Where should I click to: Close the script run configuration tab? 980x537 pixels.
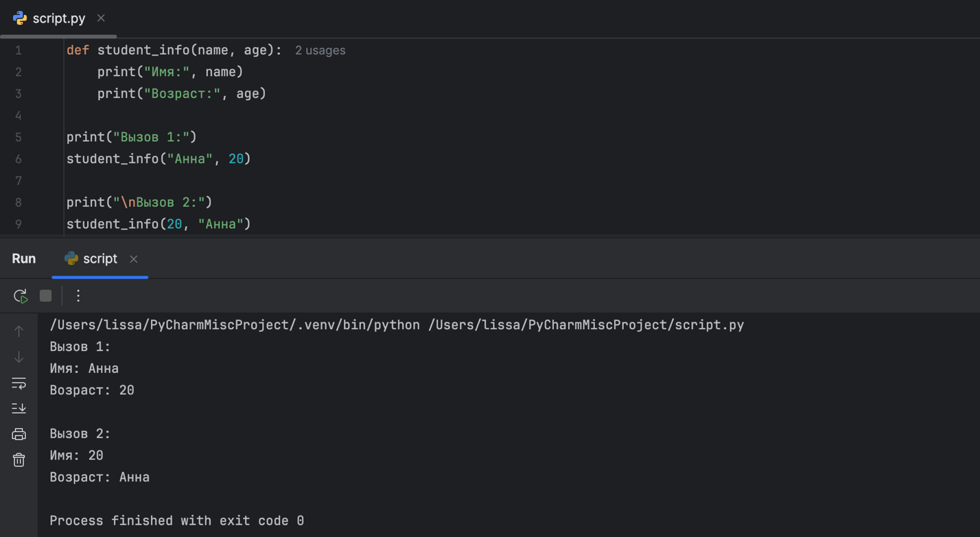click(x=134, y=259)
